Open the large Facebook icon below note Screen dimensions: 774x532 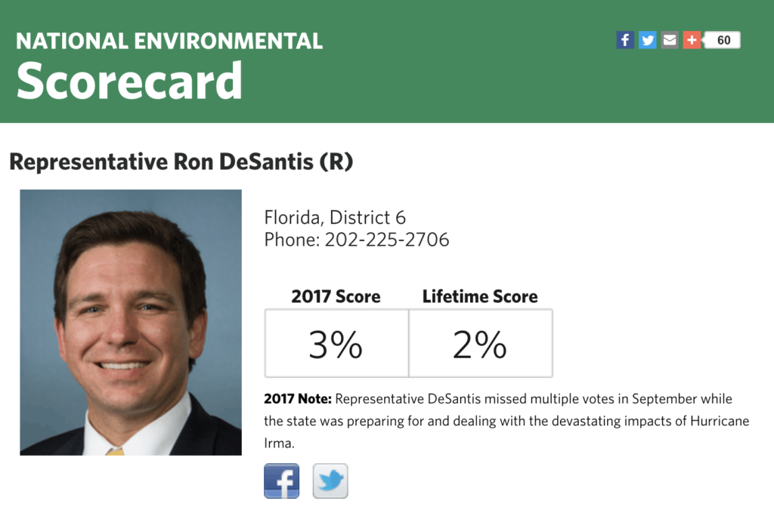coord(281,481)
